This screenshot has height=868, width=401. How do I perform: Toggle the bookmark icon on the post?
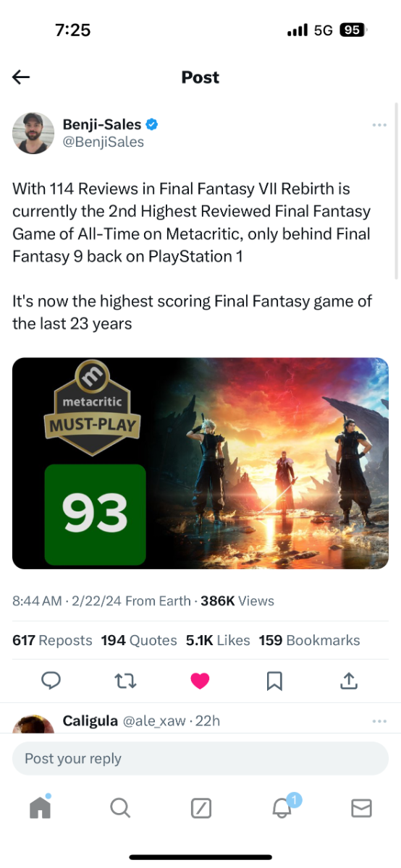coord(274,681)
